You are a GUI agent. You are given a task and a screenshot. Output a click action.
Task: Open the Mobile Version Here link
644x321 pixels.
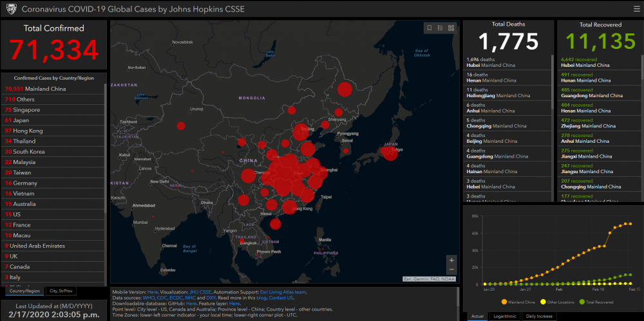pos(153,292)
